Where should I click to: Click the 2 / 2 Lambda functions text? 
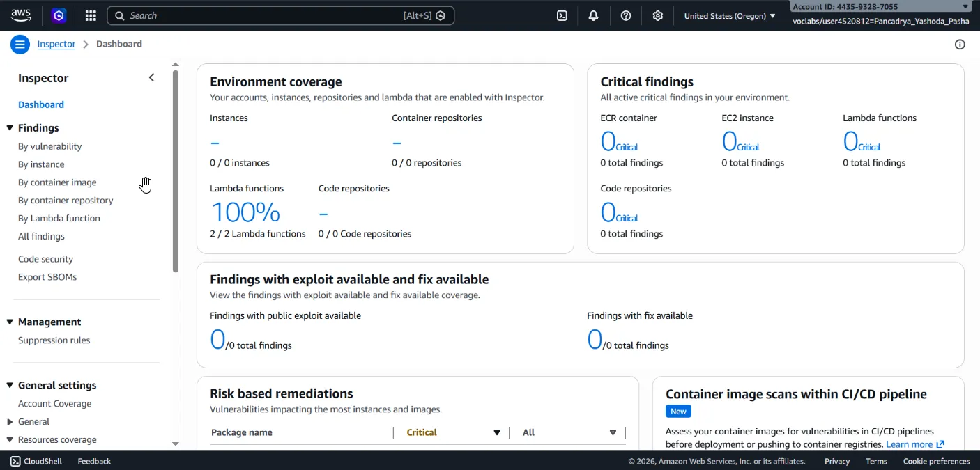click(258, 234)
